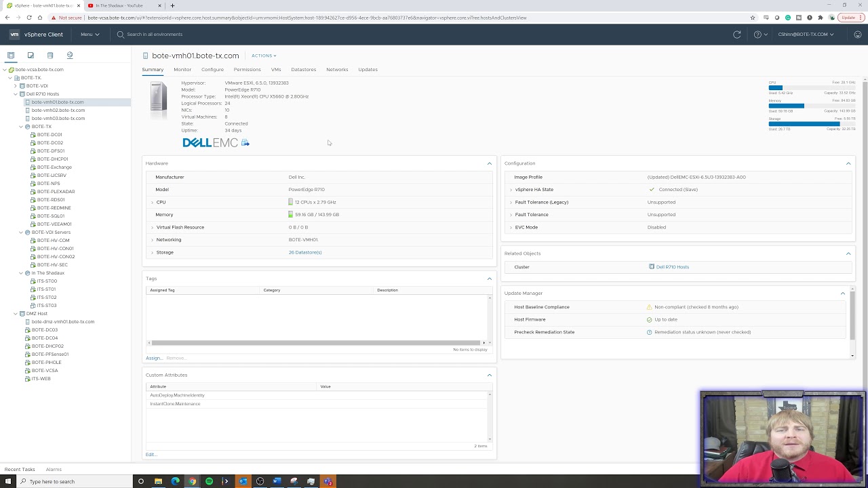Viewport: 868px width, 488px height.
Task: Switch to the Updates tab
Action: pos(368,70)
